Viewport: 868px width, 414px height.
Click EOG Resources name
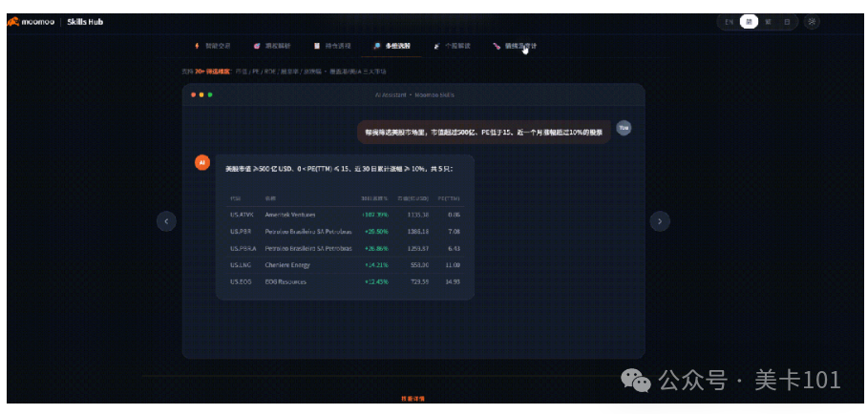tap(286, 282)
